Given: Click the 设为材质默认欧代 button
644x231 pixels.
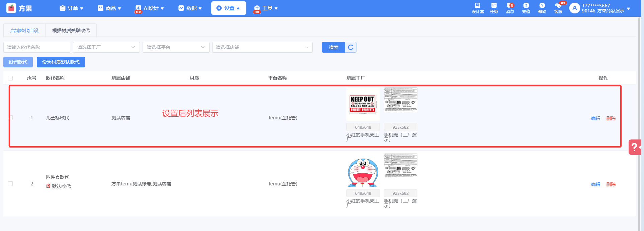Looking at the screenshot, I should [x=61, y=62].
